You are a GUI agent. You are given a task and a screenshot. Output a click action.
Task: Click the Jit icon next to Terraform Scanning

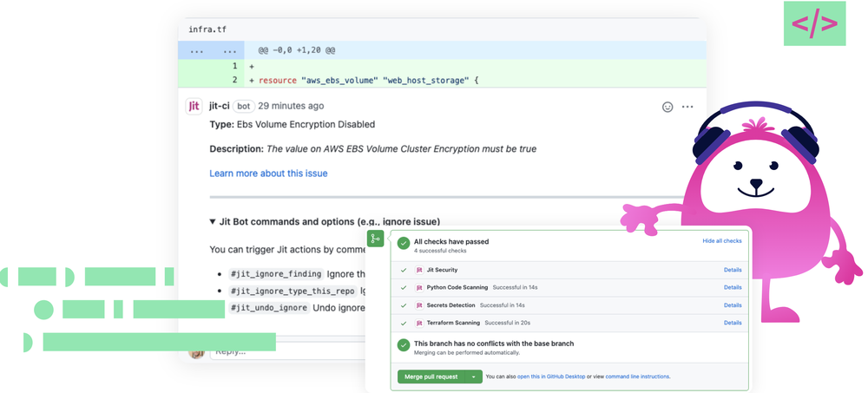tap(419, 323)
